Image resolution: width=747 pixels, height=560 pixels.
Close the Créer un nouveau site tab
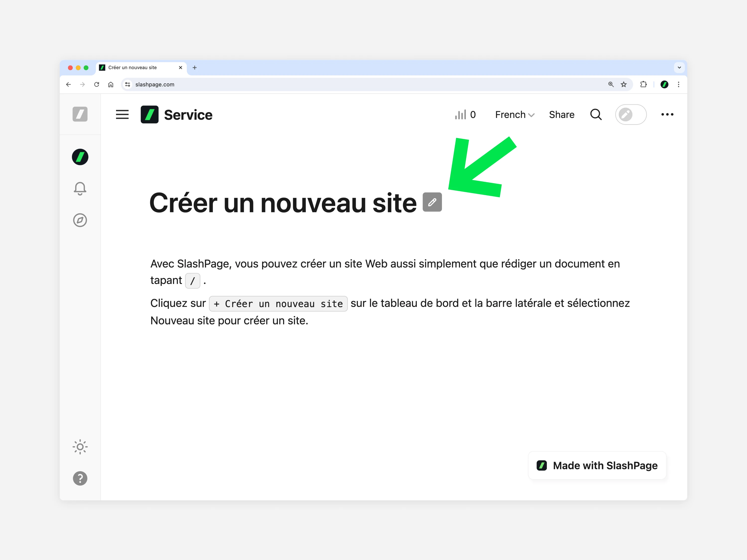pyautogui.click(x=181, y=67)
